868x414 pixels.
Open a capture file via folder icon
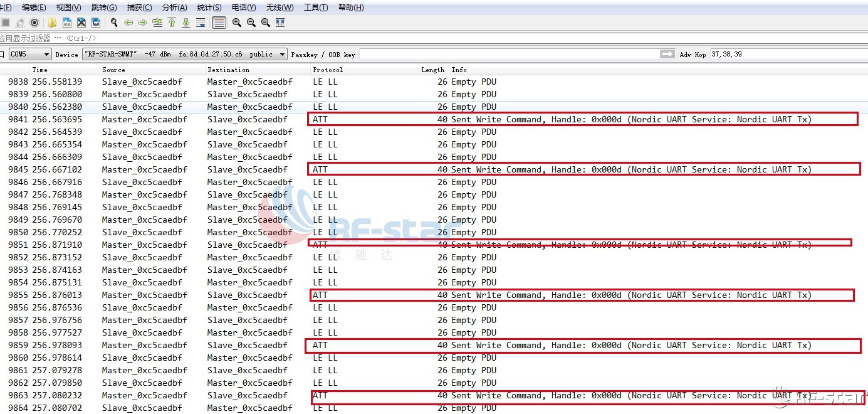pos(52,23)
